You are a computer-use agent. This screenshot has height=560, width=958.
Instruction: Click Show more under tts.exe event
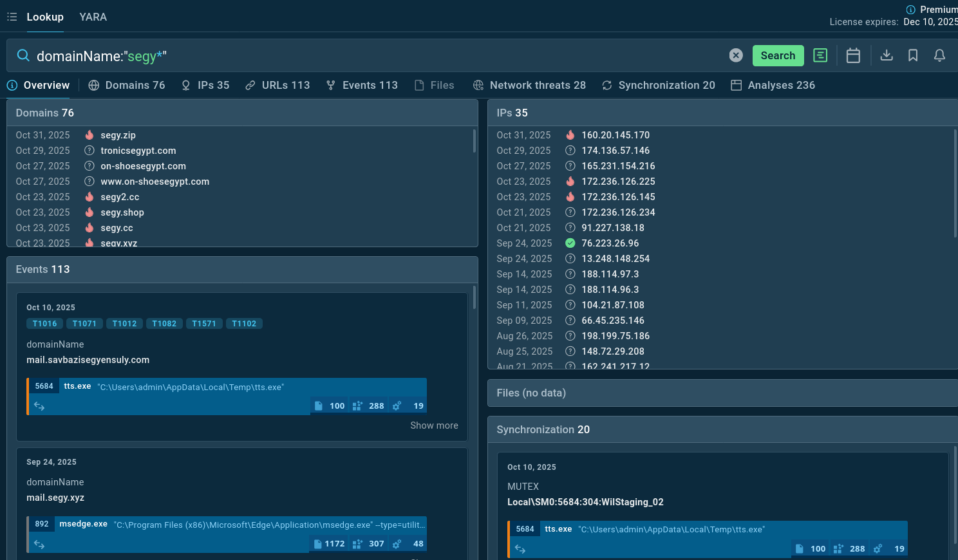coord(434,425)
